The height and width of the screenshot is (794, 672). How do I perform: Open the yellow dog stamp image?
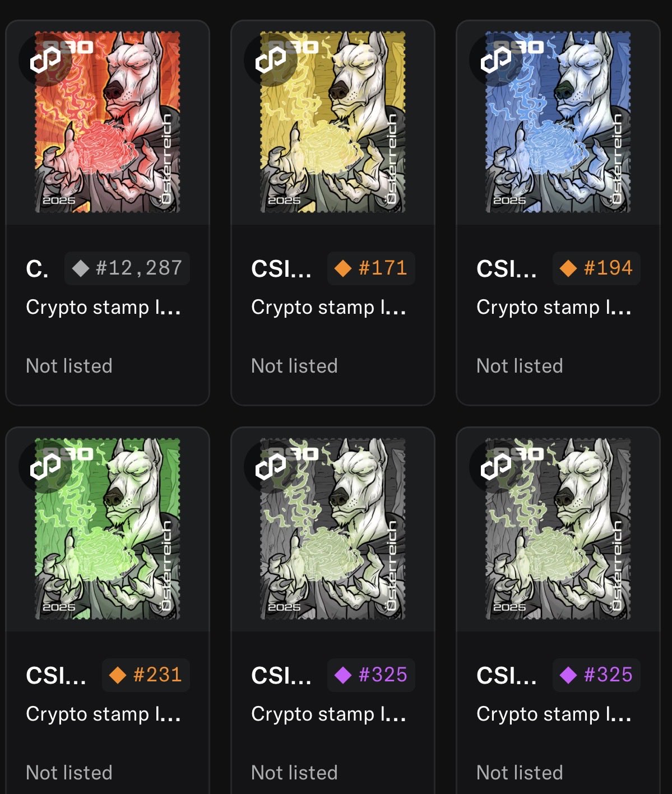point(333,122)
